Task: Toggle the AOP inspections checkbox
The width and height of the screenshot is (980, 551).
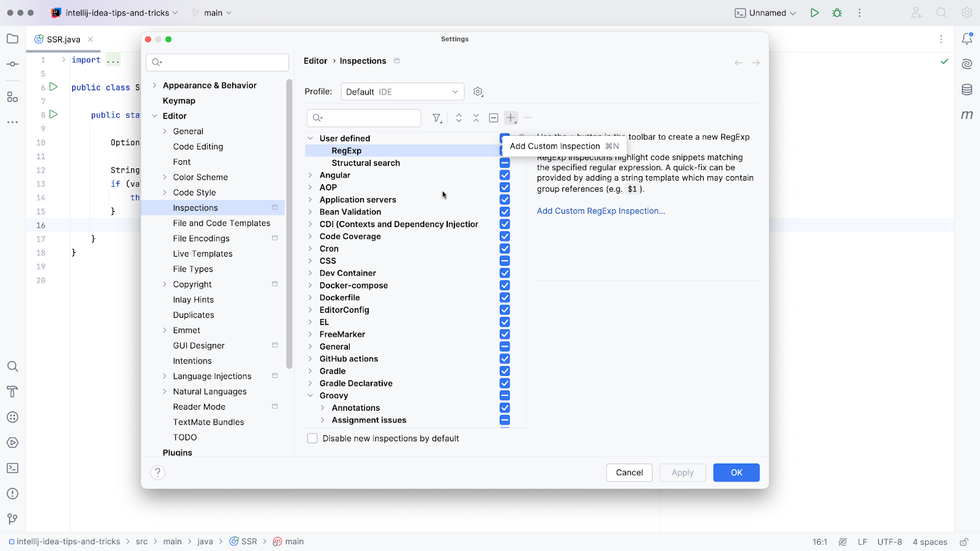Action: [x=505, y=187]
